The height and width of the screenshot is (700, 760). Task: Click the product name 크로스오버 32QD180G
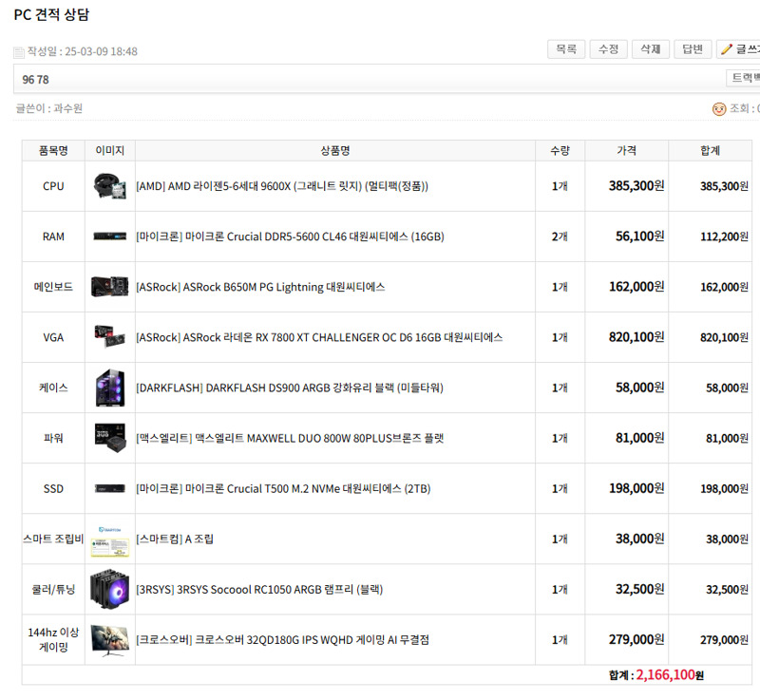pyautogui.click(x=282, y=640)
